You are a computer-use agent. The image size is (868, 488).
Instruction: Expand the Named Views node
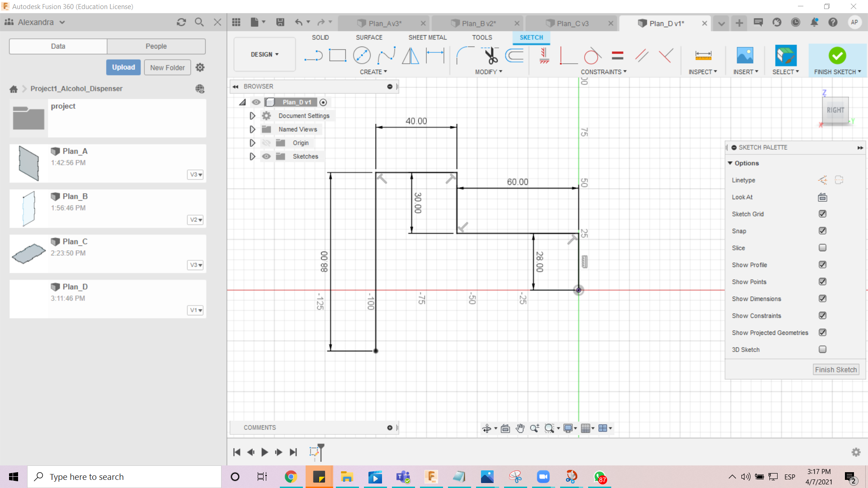tap(252, 129)
